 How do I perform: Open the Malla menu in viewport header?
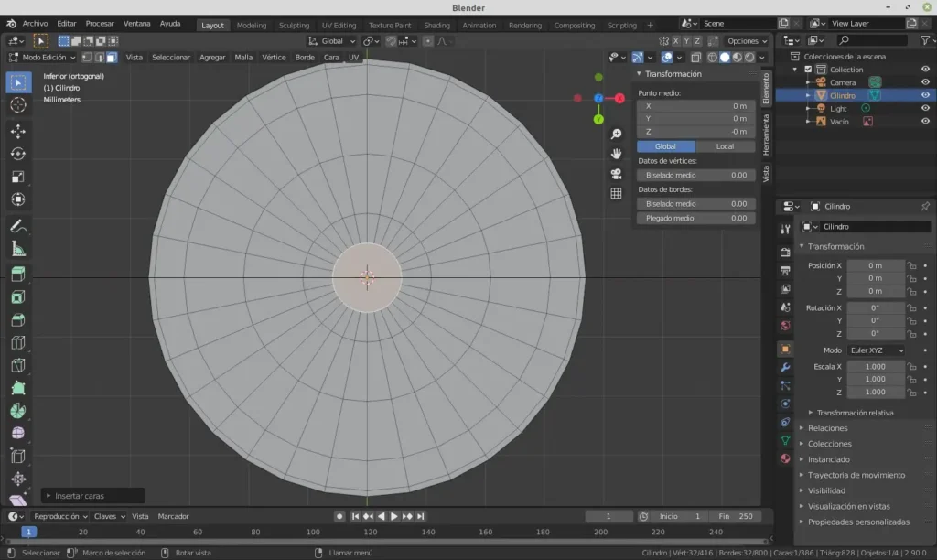(x=243, y=58)
